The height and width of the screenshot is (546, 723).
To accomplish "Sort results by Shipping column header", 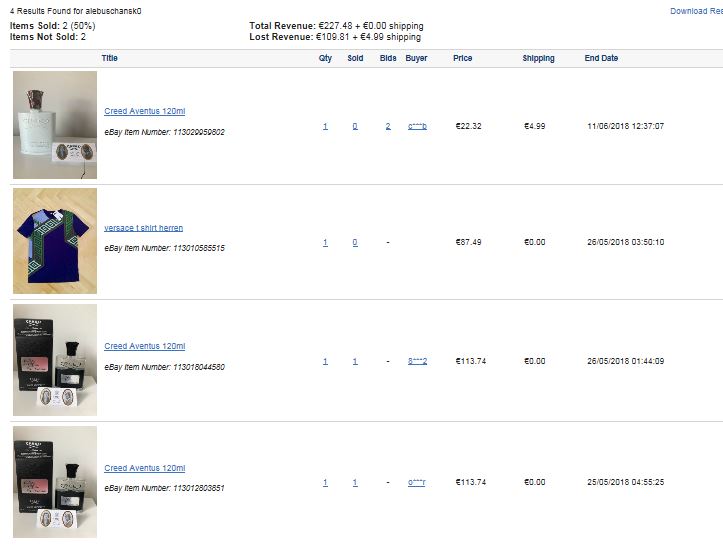I will [x=538, y=58].
